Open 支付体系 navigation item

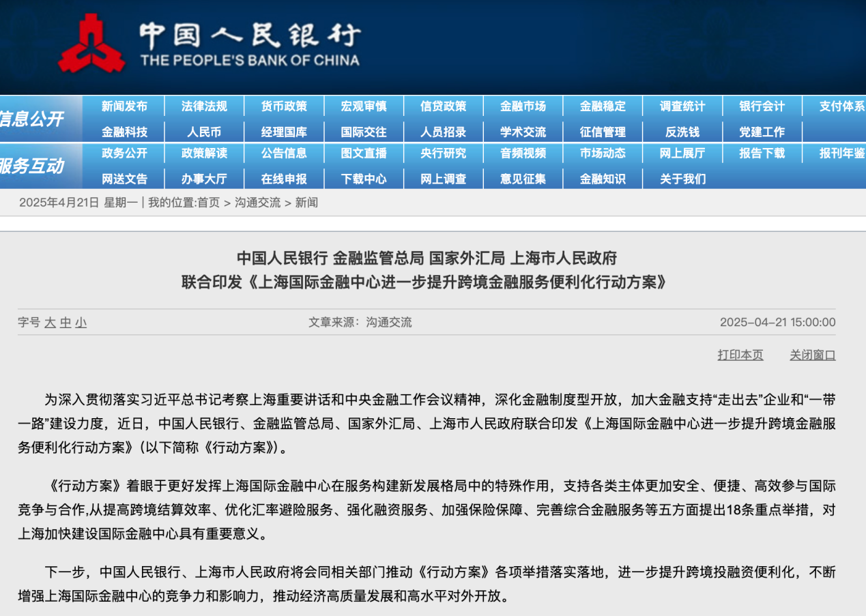[x=842, y=106]
